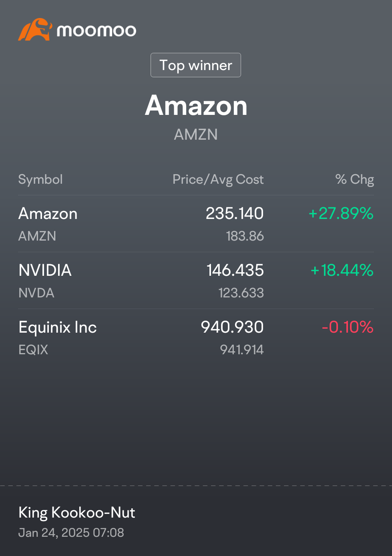Open the Equinix Inc row
The image size is (392, 556).
tap(196, 337)
